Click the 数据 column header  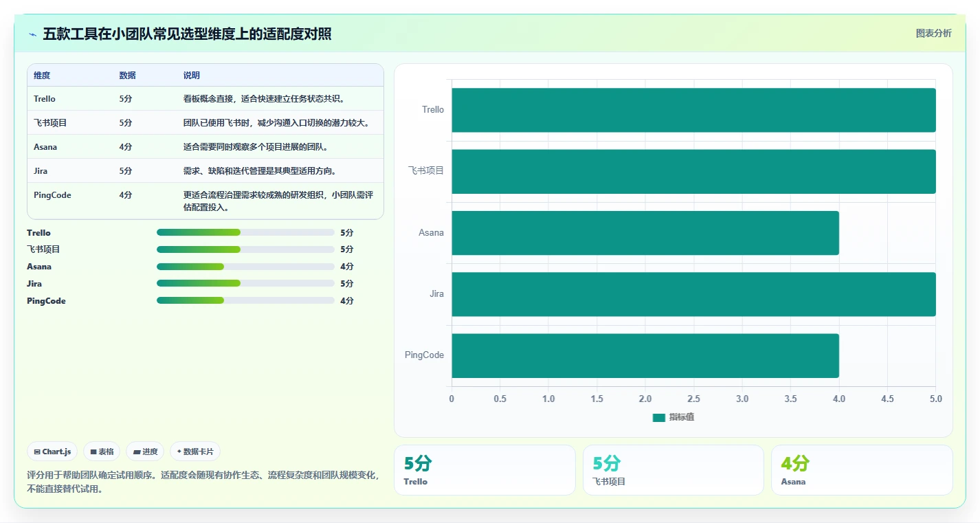[x=127, y=76]
